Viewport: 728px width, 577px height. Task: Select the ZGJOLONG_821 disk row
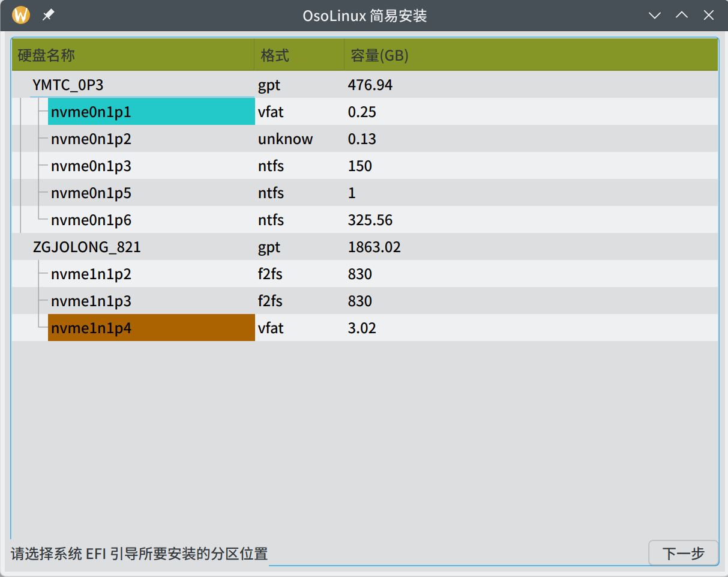[x=86, y=247]
